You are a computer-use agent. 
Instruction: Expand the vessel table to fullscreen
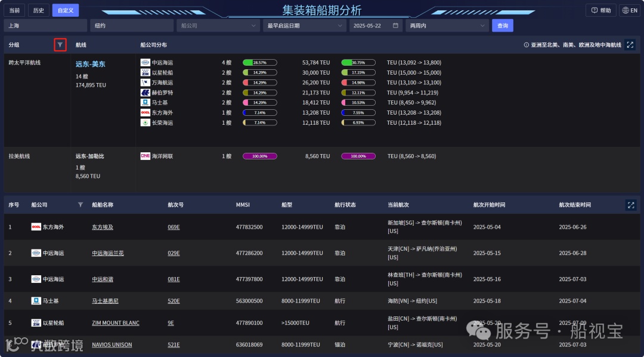[631, 205]
